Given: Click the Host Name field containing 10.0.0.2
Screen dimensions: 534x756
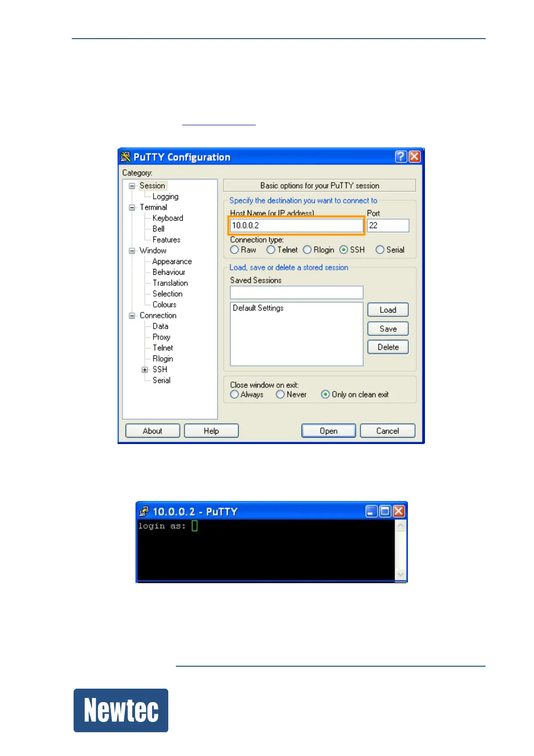Looking at the screenshot, I should pos(296,225).
